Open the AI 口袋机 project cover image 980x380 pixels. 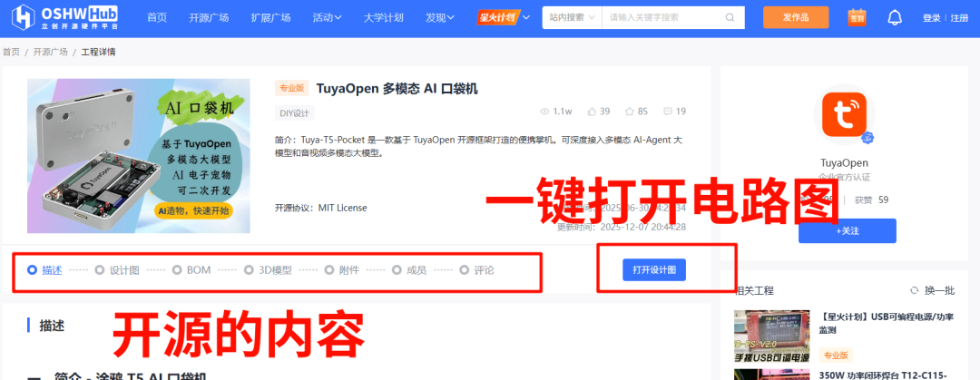[138, 156]
